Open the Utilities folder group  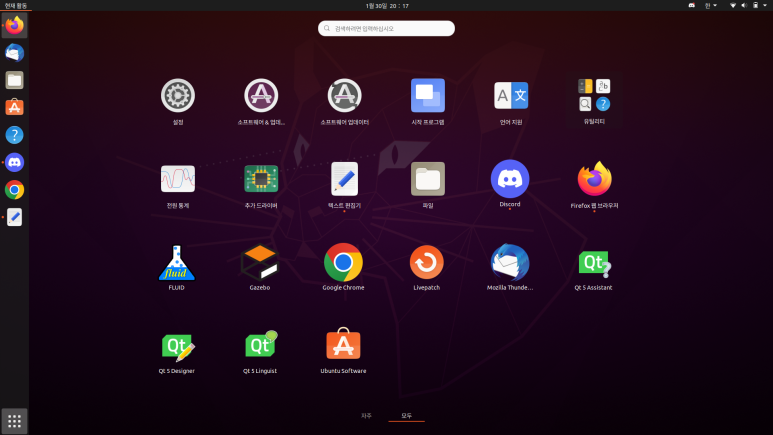pos(594,96)
